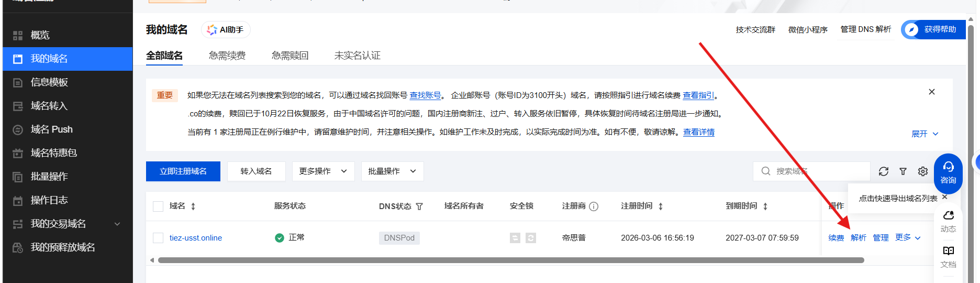Click the 搜索域名 search field

[812, 171]
